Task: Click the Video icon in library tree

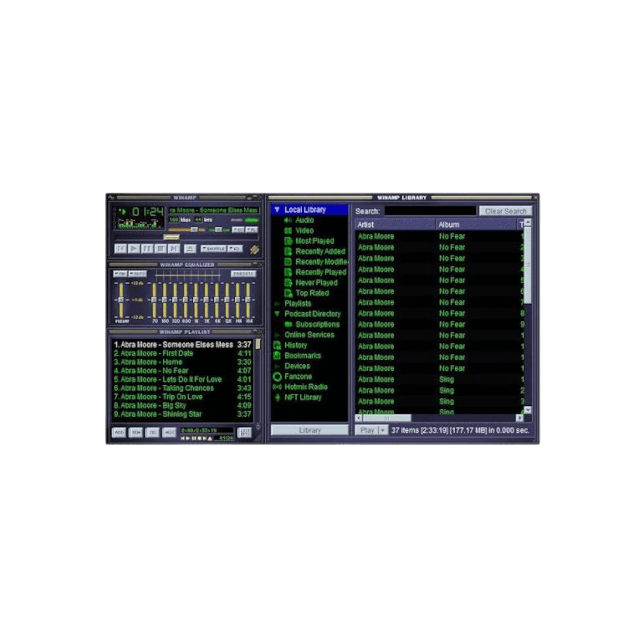Action: 288,231
